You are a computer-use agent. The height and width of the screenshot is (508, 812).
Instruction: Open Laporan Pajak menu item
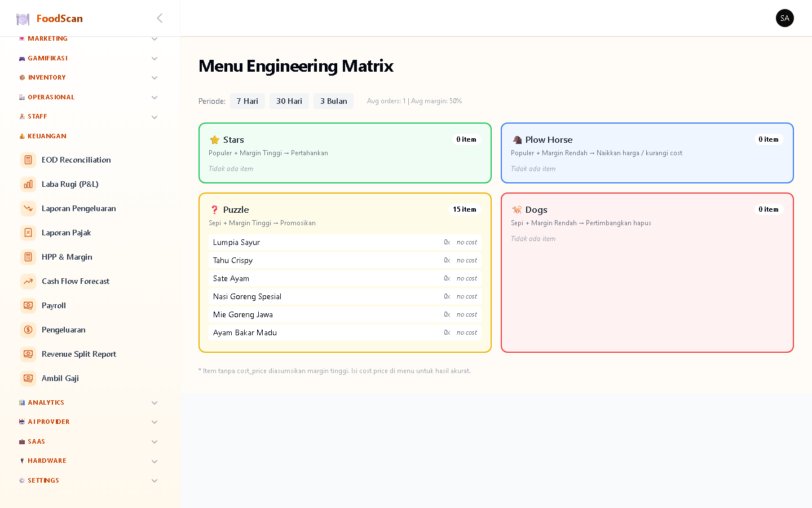coord(66,233)
